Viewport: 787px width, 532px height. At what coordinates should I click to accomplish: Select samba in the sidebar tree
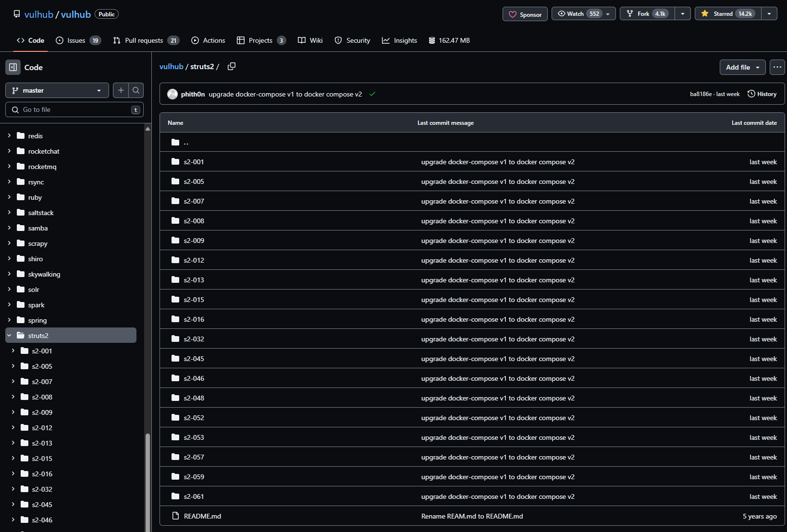click(x=38, y=228)
